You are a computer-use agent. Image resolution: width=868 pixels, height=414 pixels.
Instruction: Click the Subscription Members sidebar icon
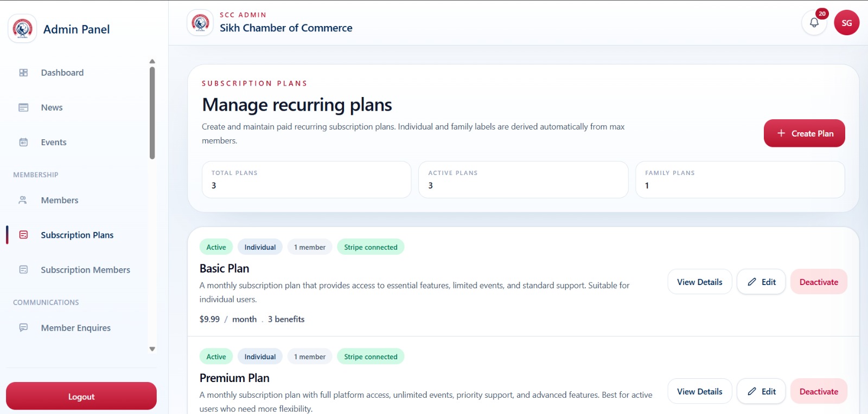(23, 269)
